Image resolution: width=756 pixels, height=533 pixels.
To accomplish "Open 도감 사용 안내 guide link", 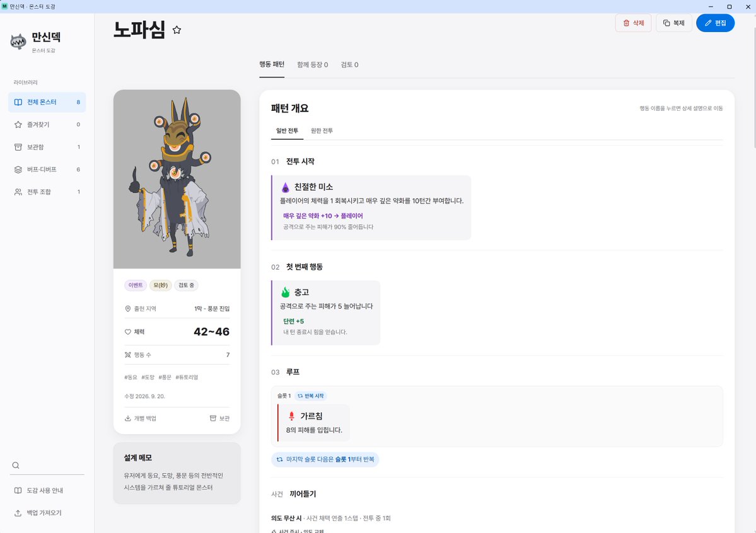I will point(47,491).
